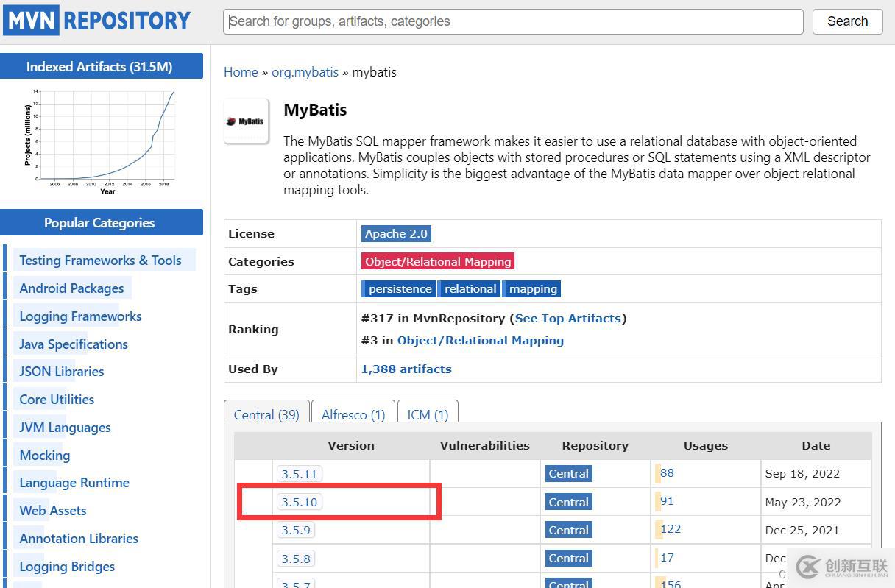This screenshot has height=588, width=895.
Task: Select the Central (39) tab
Action: (266, 415)
